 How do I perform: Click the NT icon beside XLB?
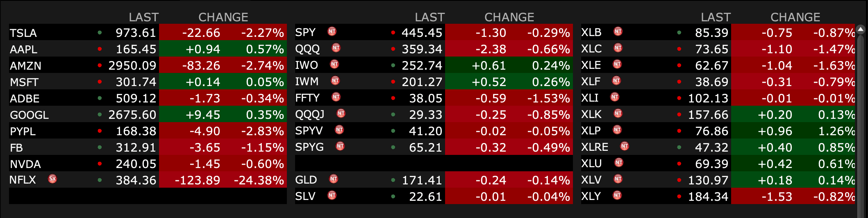(618, 32)
